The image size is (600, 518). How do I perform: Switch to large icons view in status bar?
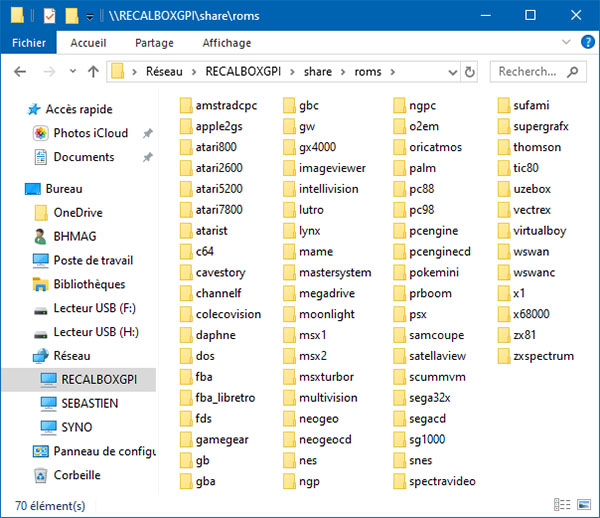click(x=584, y=505)
